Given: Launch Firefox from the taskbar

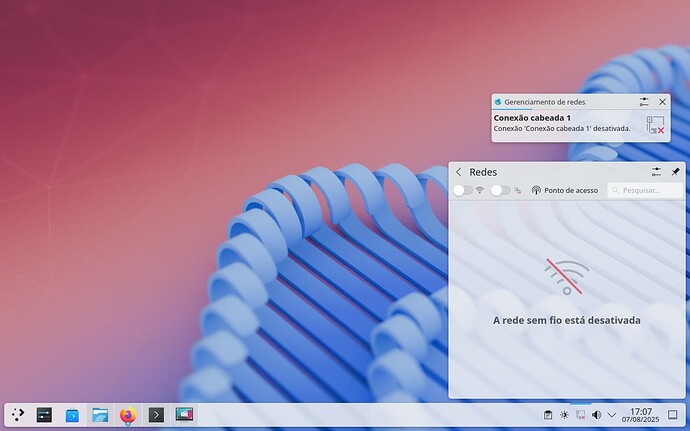Looking at the screenshot, I should (x=127, y=414).
